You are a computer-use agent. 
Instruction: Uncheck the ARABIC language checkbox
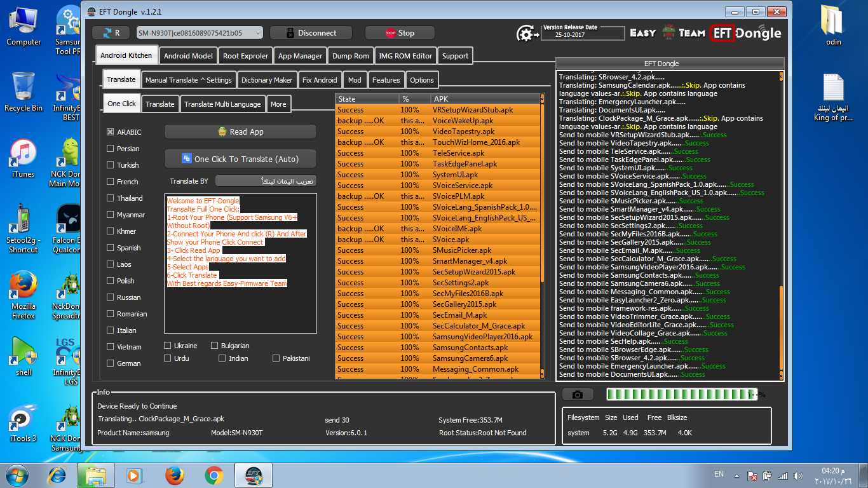tap(111, 132)
